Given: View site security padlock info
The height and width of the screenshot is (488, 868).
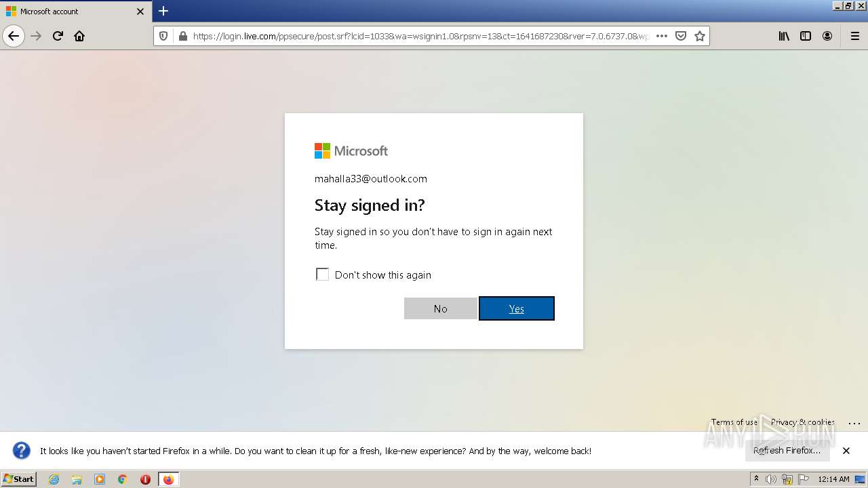Looking at the screenshot, I should [182, 36].
